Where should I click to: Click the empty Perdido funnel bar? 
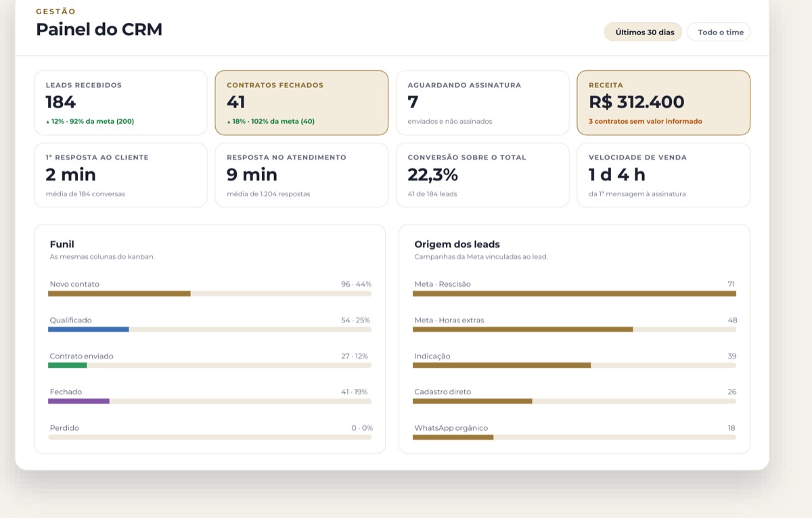pos(210,437)
